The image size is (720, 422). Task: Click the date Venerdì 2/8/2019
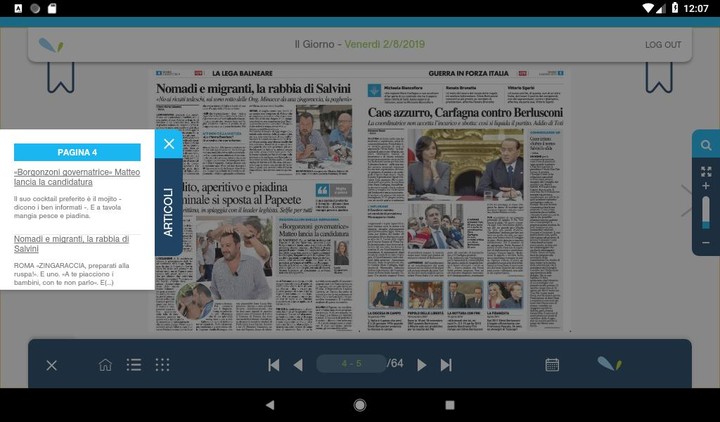(385, 44)
